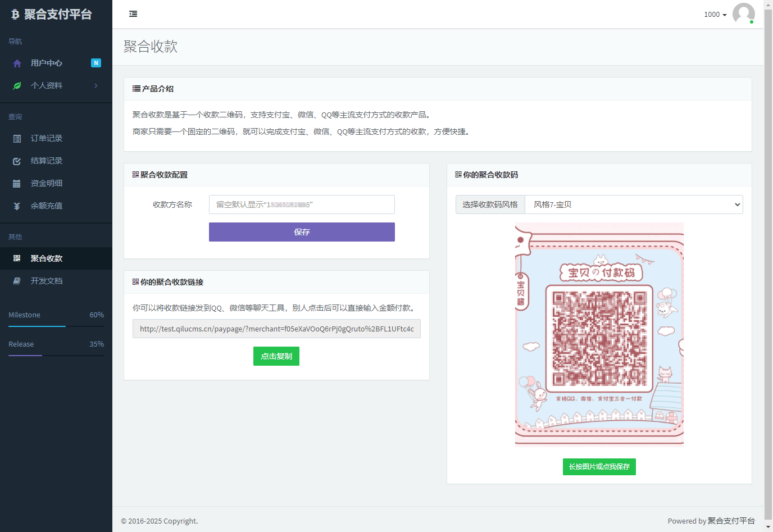Screen dimensions: 773x532
Task: Click the N badge on 用户中心
Action: pyautogui.click(x=96, y=63)
